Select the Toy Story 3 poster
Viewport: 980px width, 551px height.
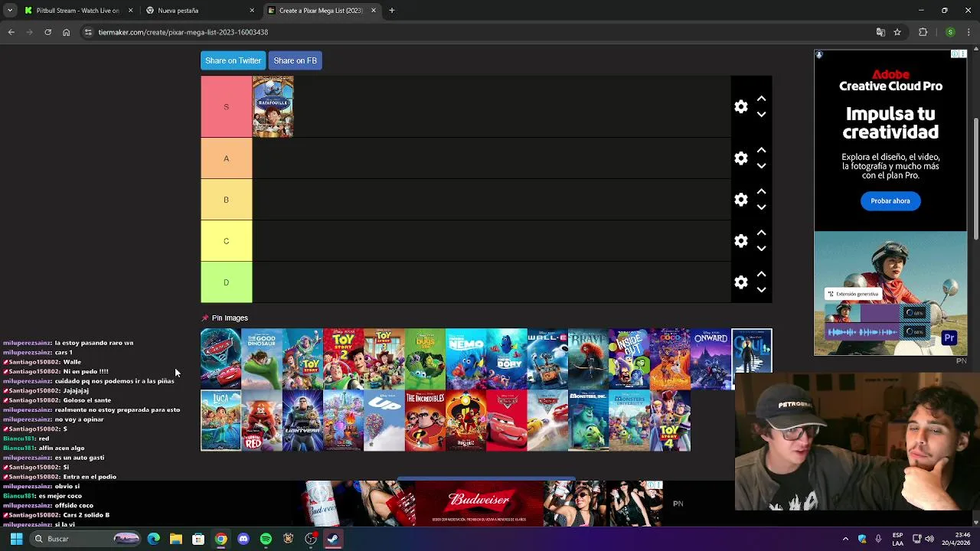coord(384,359)
